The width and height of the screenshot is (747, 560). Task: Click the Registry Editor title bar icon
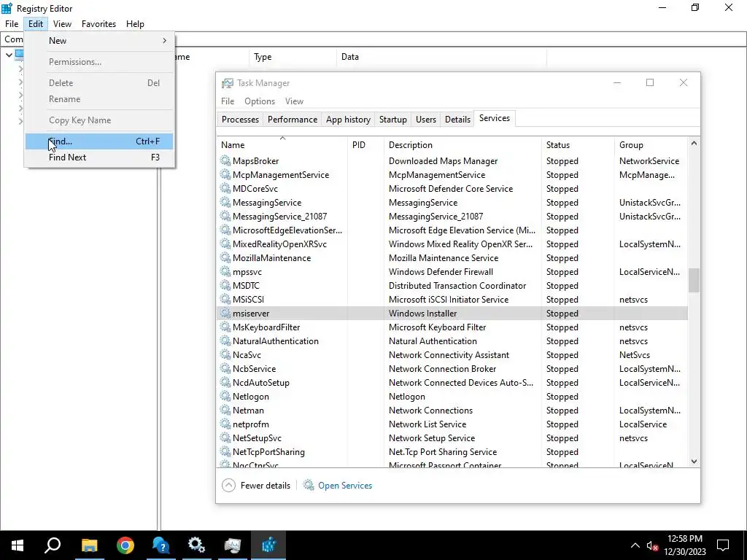point(7,8)
